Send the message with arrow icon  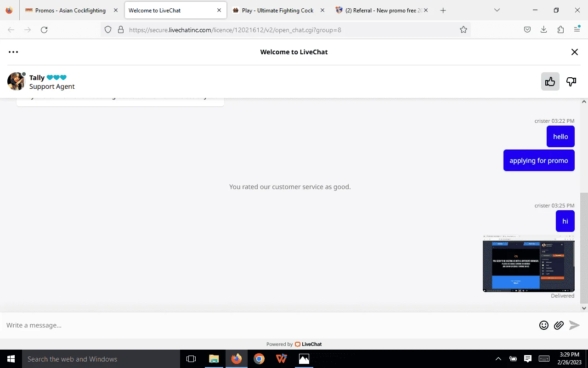point(574,325)
